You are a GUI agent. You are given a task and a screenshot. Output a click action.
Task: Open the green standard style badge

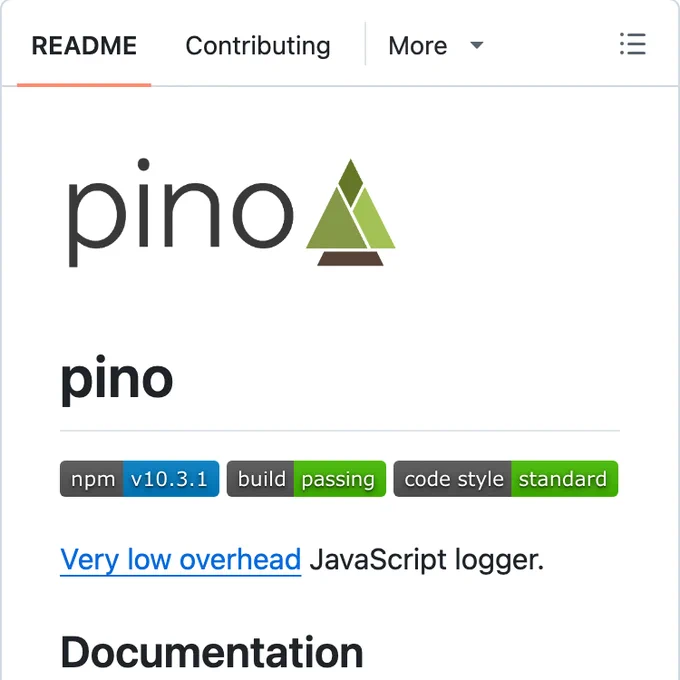565,479
